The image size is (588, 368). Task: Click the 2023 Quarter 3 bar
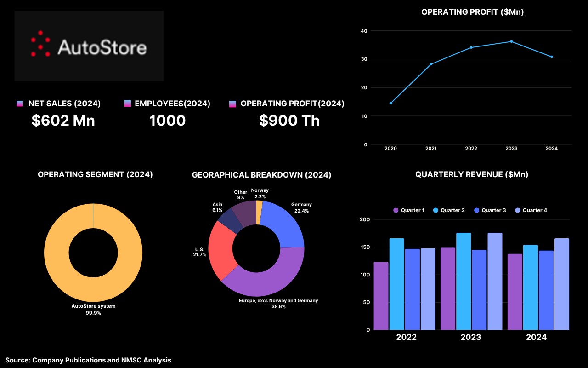pos(479,290)
